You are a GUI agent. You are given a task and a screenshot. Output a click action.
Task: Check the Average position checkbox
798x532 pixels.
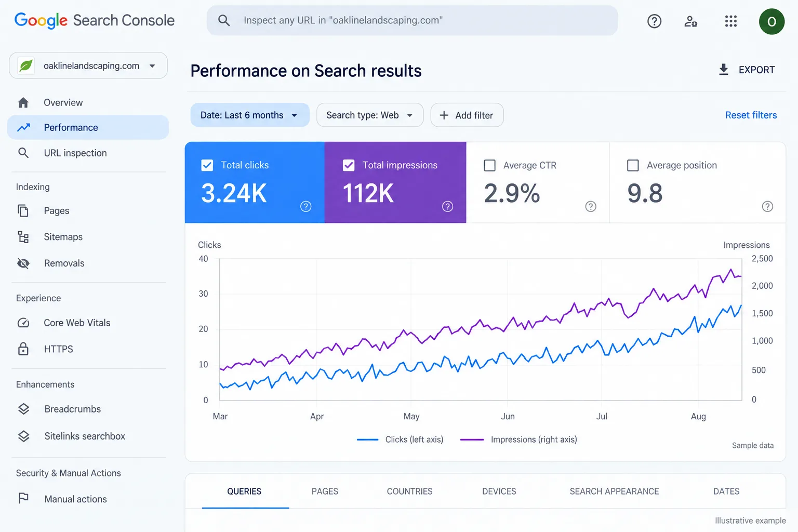[633, 165]
